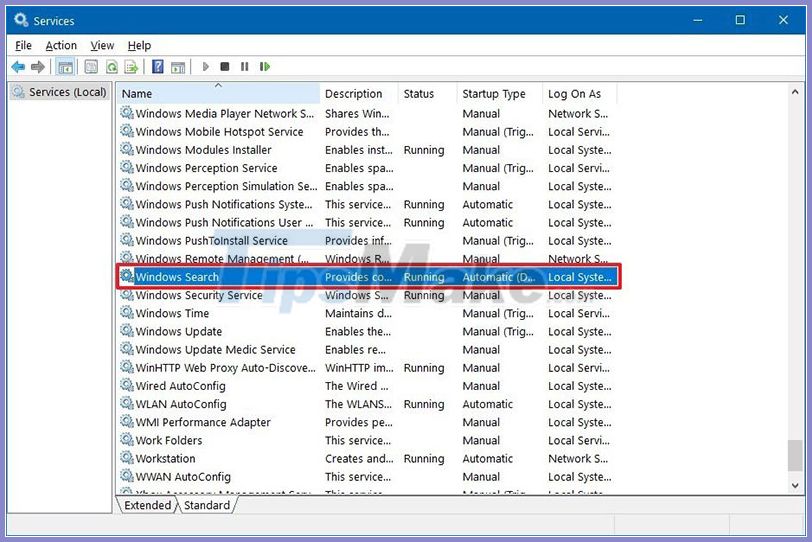Select Windows Perception Simulation Se... row

367,186
